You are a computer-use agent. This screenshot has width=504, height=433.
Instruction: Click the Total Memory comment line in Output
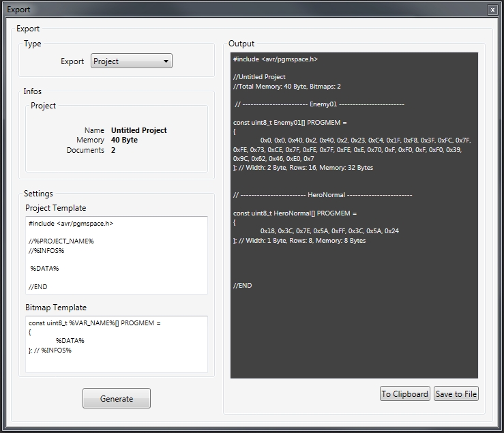(x=286, y=87)
